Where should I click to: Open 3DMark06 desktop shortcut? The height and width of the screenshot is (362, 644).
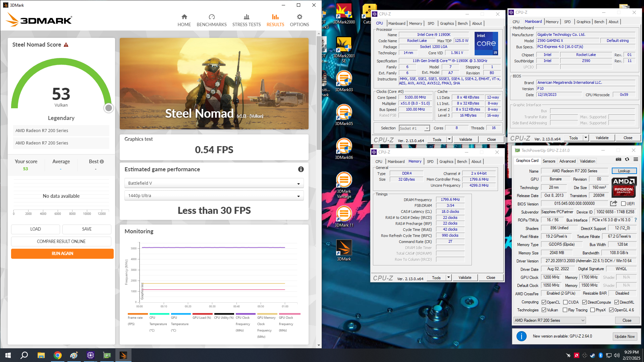pyautogui.click(x=344, y=149)
